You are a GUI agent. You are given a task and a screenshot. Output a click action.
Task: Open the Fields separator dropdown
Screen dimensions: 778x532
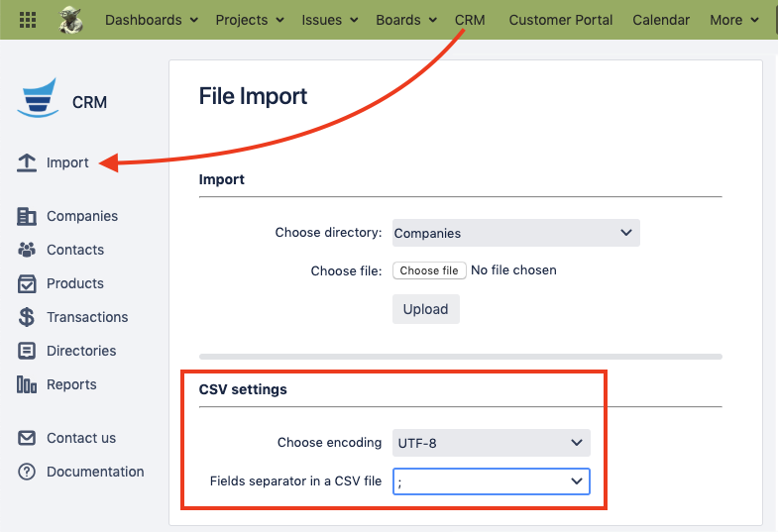[492, 481]
